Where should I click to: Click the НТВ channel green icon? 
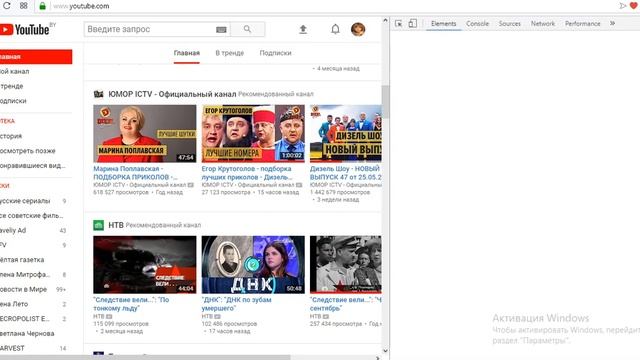point(98,225)
